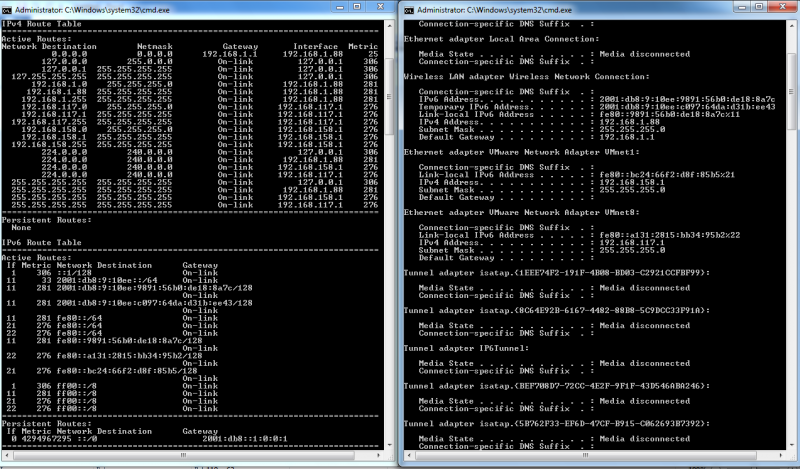This screenshot has height=469, width=800.
Task: Maximize the right cmd window
Action: click(759, 7)
